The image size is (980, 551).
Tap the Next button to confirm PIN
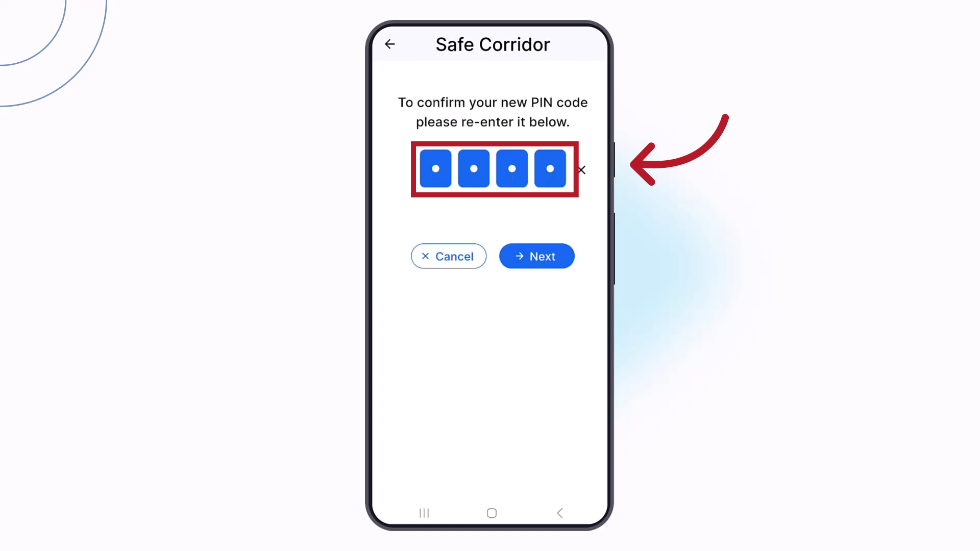click(x=536, y=256)
